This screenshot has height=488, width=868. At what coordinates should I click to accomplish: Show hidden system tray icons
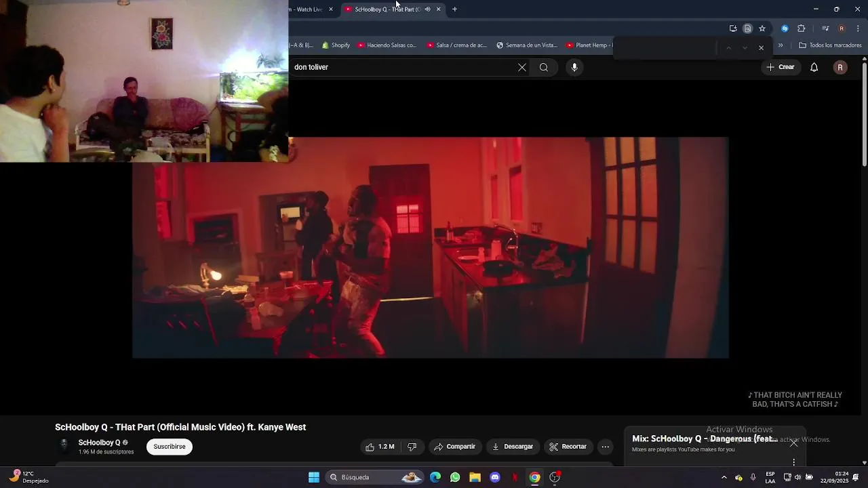coord(724,477)
